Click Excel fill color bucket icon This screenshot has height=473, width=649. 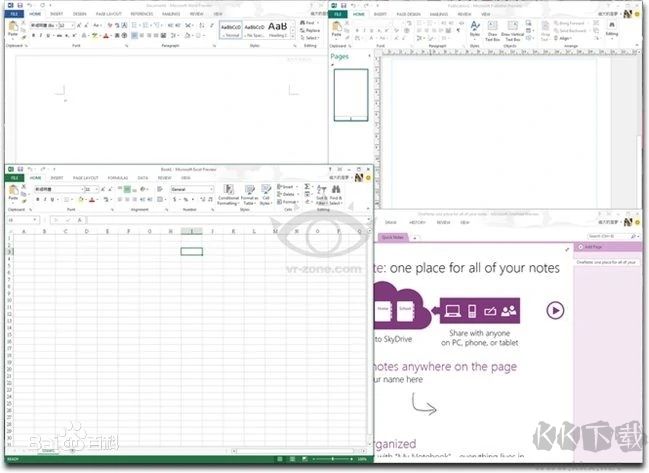tap(81, 200)
